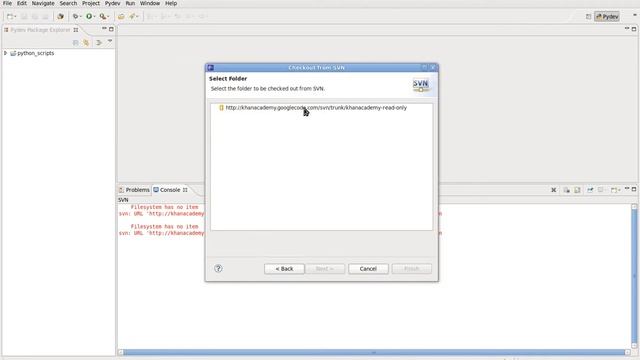This screenshot has height=360, width=640.
Task: Click the Search flashlight toolbar icon
Action: (x=132, y=16)
